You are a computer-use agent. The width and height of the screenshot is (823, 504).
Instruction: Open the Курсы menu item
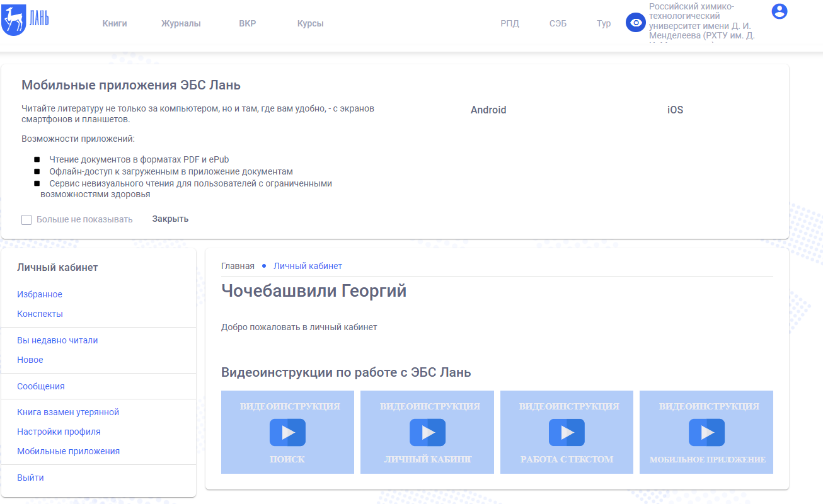[311, 24]
